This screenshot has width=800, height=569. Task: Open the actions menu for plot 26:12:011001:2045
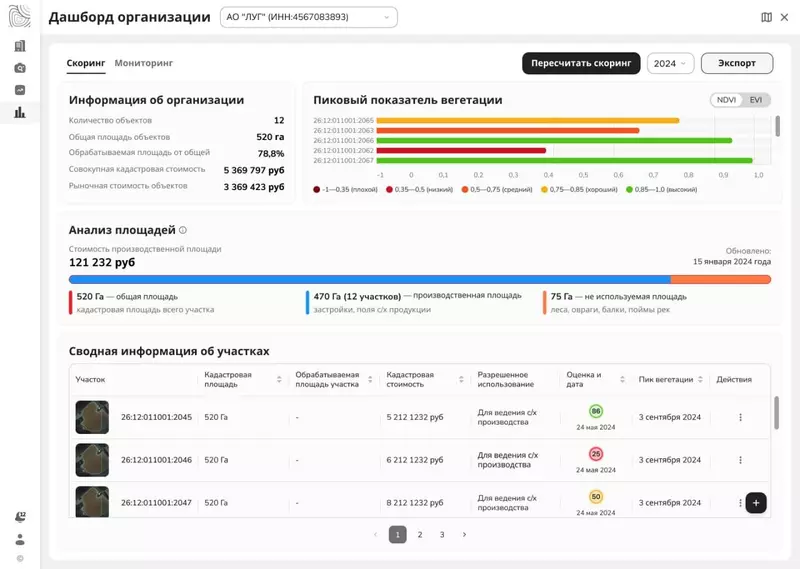740,417
